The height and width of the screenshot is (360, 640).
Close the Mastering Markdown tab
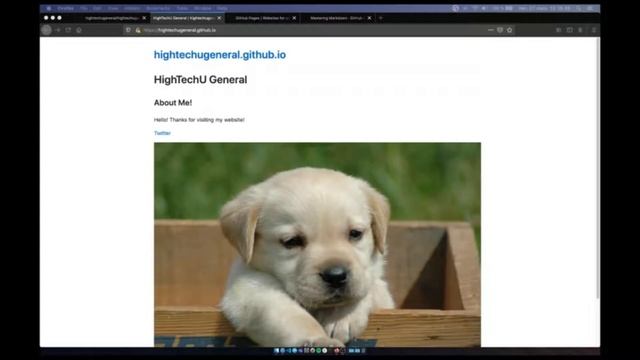[369, 18]
